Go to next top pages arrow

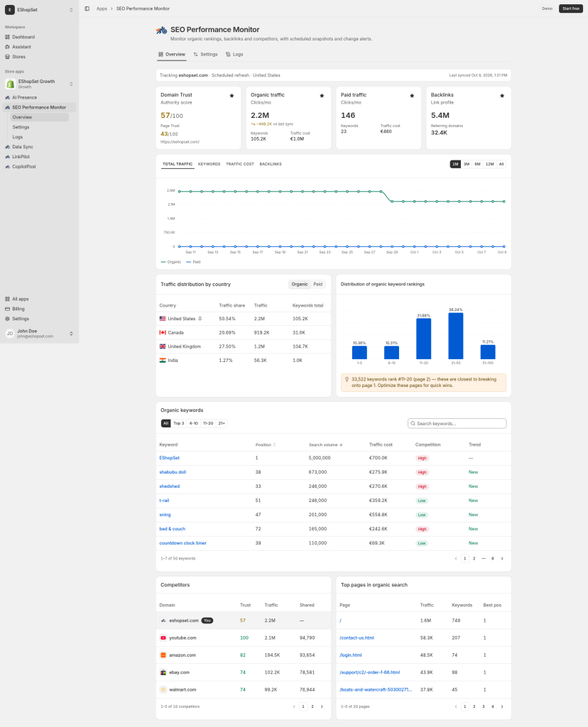pyautogui.click(x=502, y=706)
